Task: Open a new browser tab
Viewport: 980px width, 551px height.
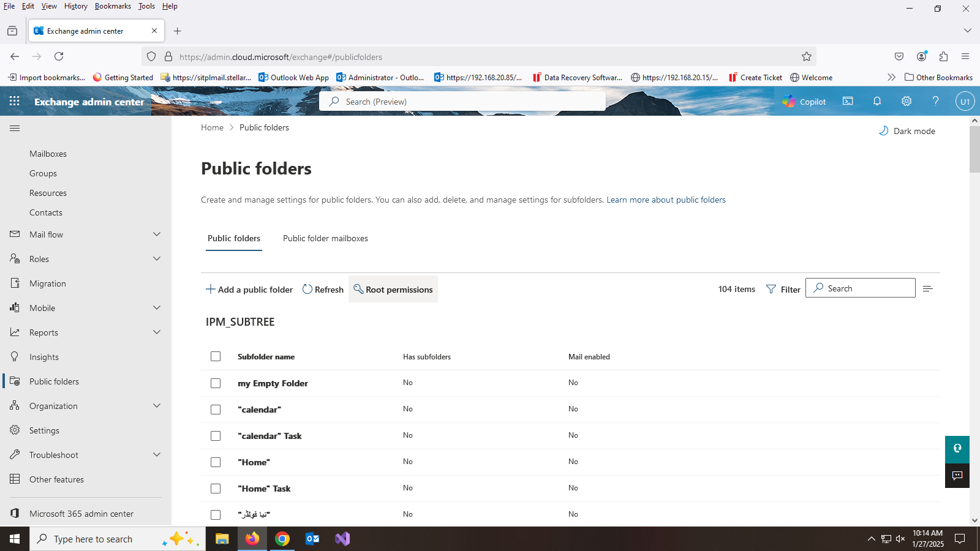Action: [x=178, y=31]
